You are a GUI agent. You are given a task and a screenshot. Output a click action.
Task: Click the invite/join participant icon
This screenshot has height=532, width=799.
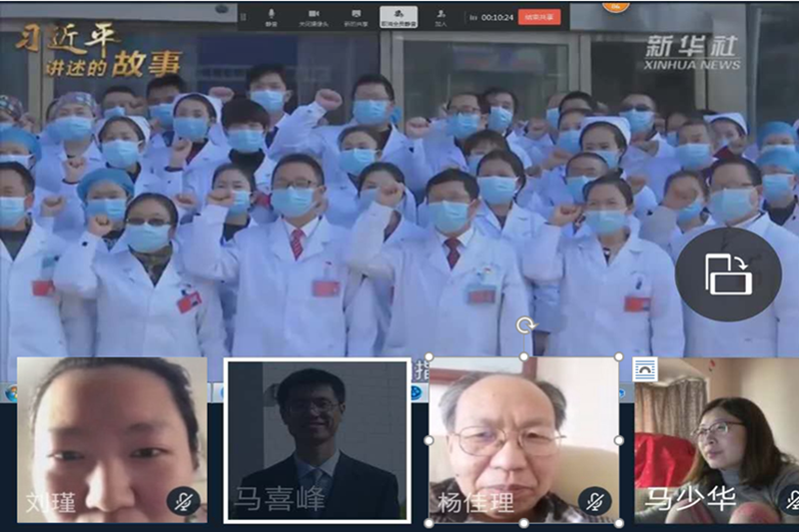[440, 15]
